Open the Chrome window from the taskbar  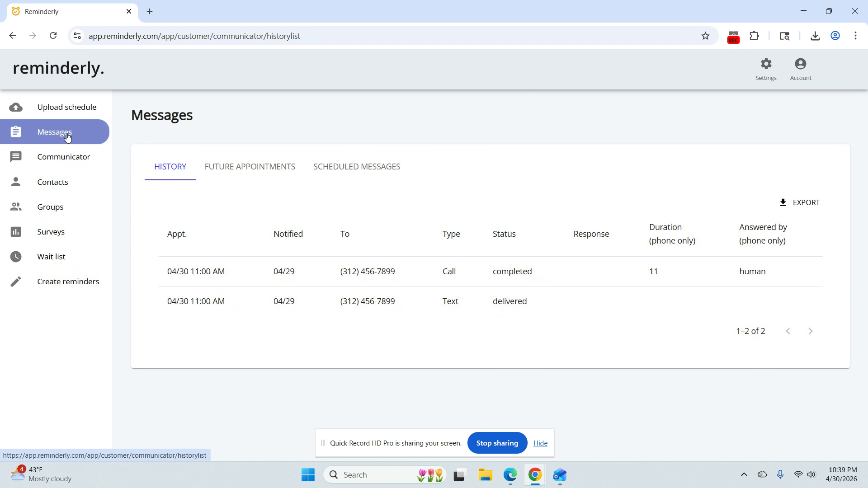(535, 475)
